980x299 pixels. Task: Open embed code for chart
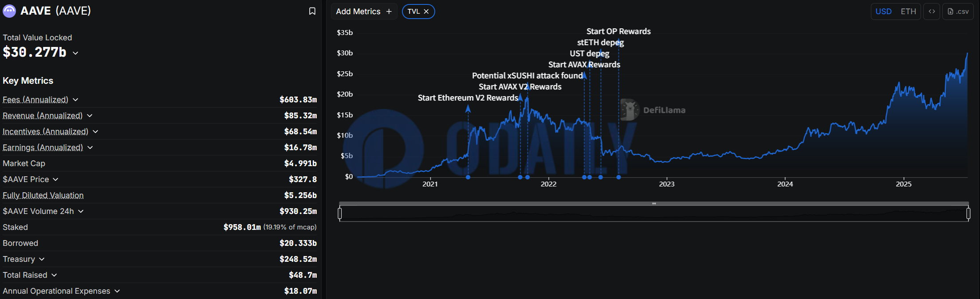[932, 12]
